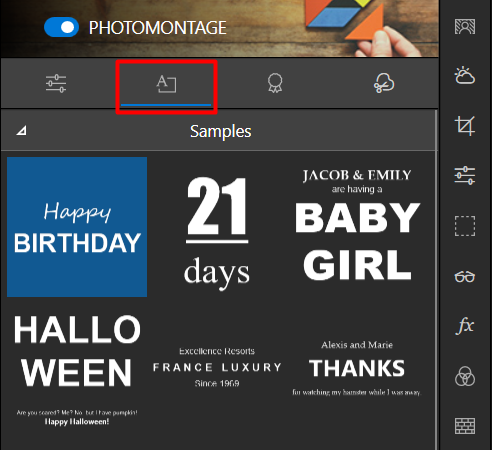Select the Thanks text sample

(x=357, y=368)
